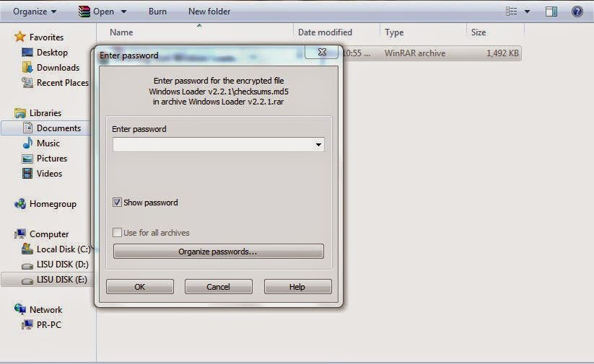This screenshot has height=364, width=594.
Task: Click the LISU DISK (D:) drive icon
Action: [27, 266]
